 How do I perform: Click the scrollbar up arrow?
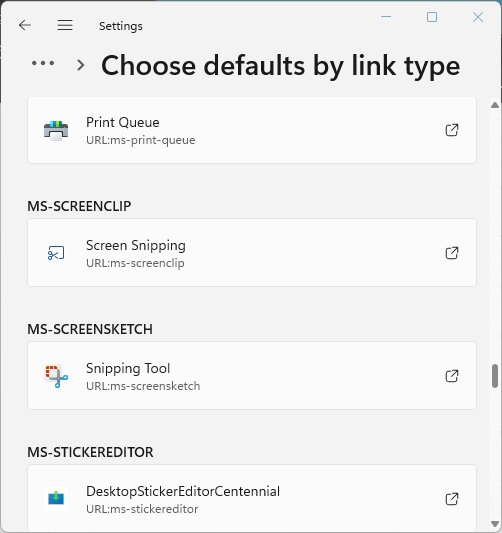(x=495, y=105)
